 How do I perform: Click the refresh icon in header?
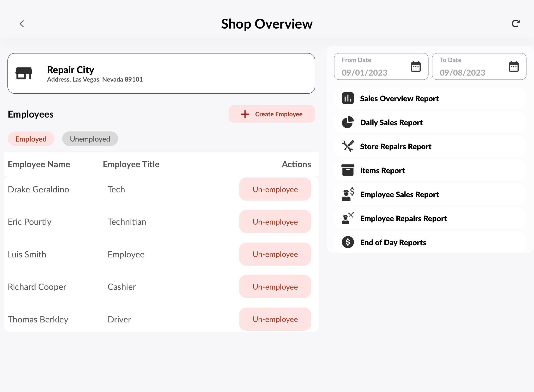click(516, 24)
